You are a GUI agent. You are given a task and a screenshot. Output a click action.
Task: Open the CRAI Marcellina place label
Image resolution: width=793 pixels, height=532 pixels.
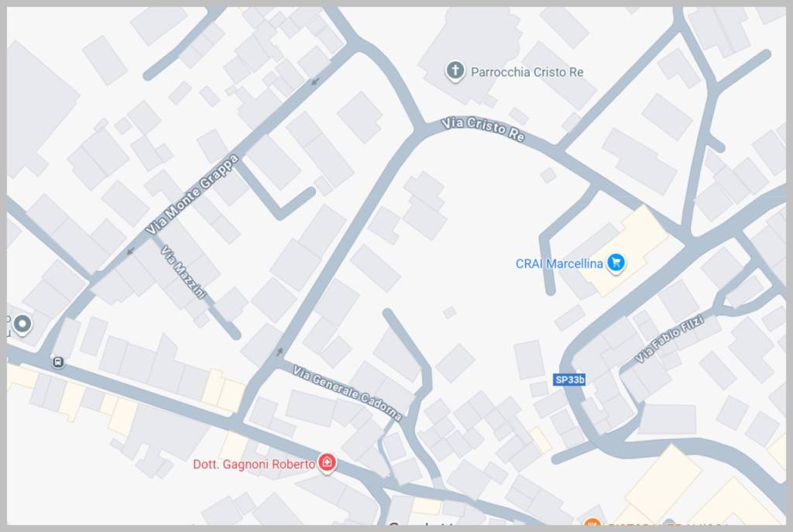(559, 263)
